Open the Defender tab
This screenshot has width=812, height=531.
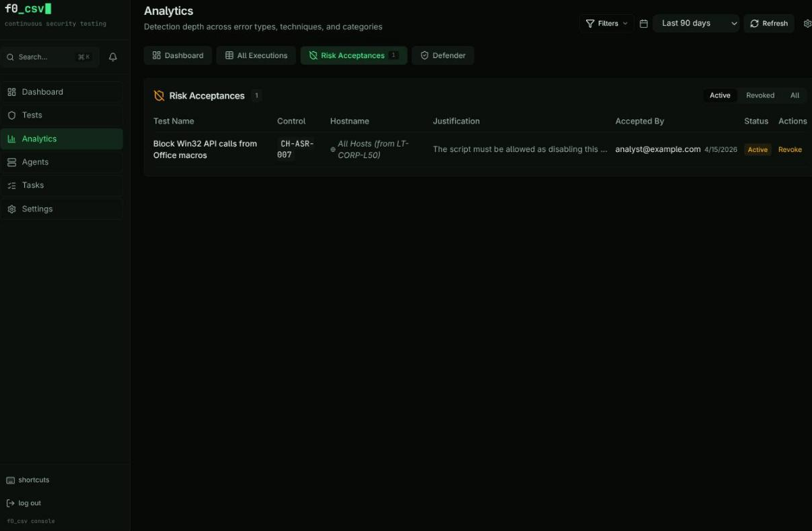click(x=443, y=55)
